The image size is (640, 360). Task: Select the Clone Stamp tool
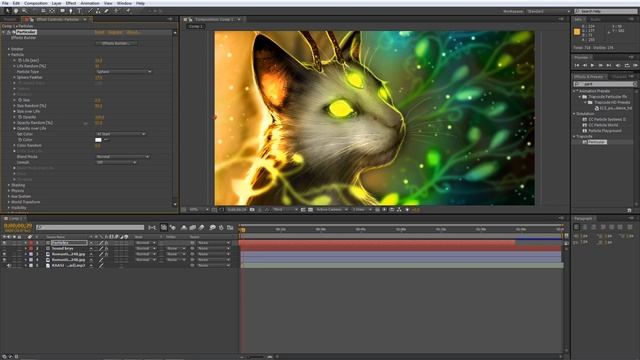pos(98,11)
